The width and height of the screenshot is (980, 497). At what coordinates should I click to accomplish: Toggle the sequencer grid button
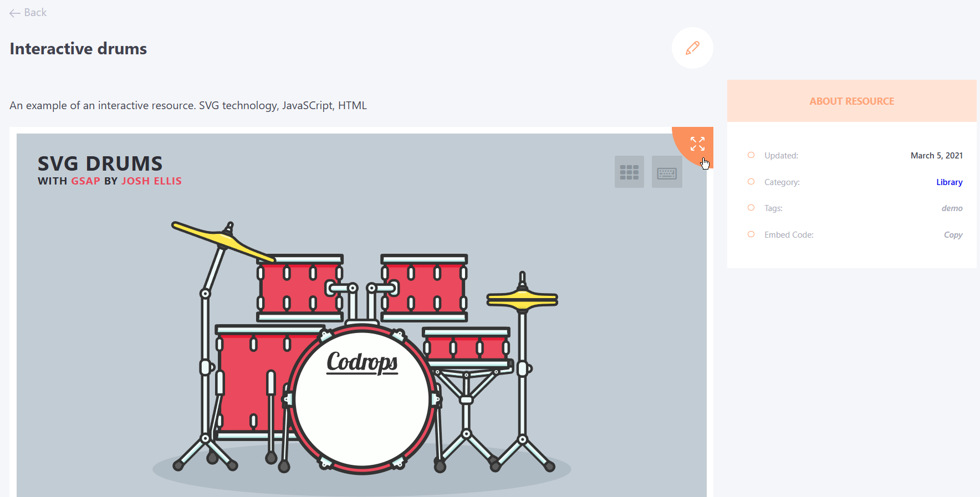point(629,172)
